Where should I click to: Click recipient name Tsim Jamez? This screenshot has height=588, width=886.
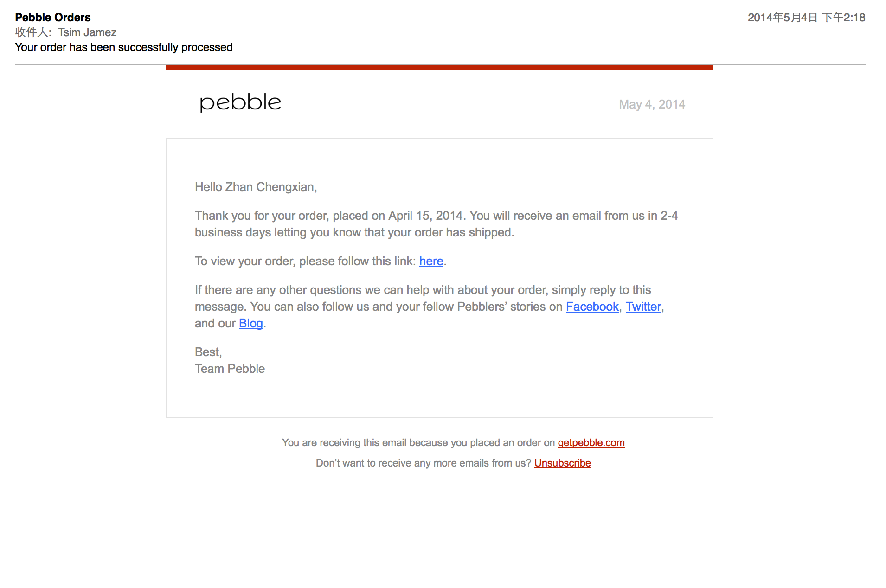[x=87, y=32]
